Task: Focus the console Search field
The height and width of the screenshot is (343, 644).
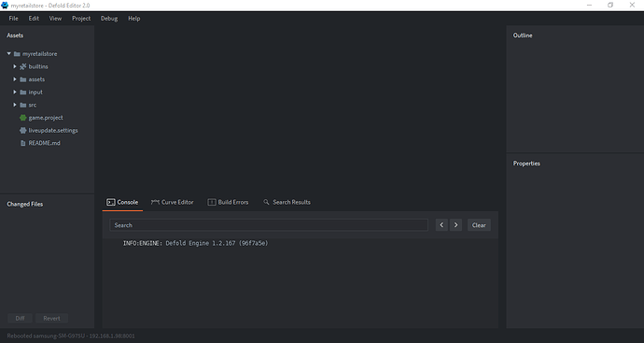Action: click(x=269, y=225)
